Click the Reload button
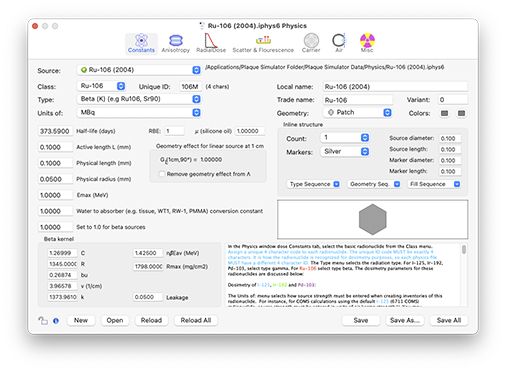The width and height of the screenshot is (506, 371). coord(151,320)
